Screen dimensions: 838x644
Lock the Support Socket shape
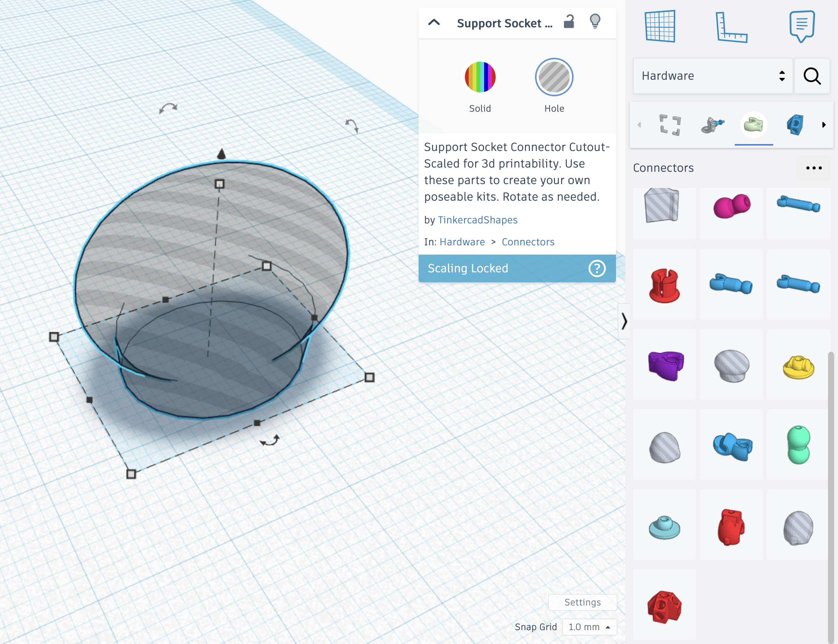coord(569,22)
